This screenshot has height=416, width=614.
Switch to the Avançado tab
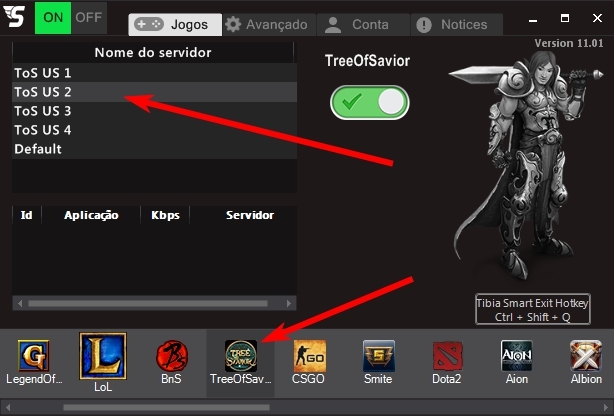pos(268,24)
